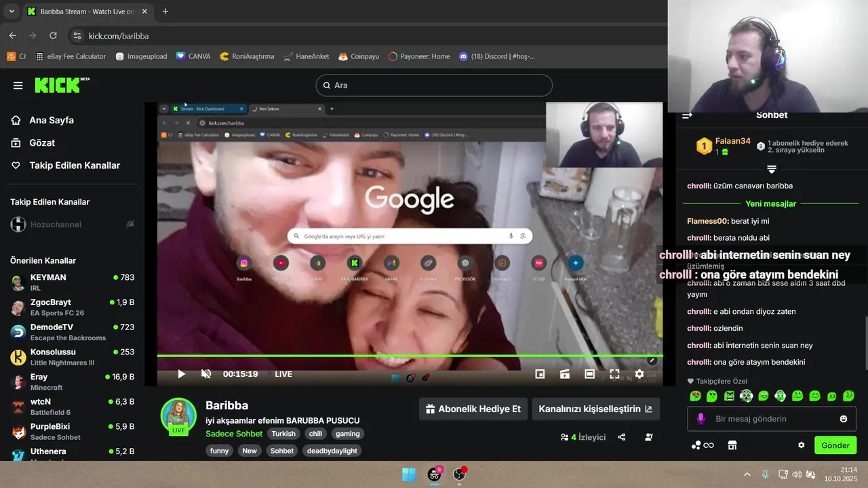The width and height of the screenshot is (868, 488).
Task: Open the ZgocBrayt recommended channel
Action: 73,308
